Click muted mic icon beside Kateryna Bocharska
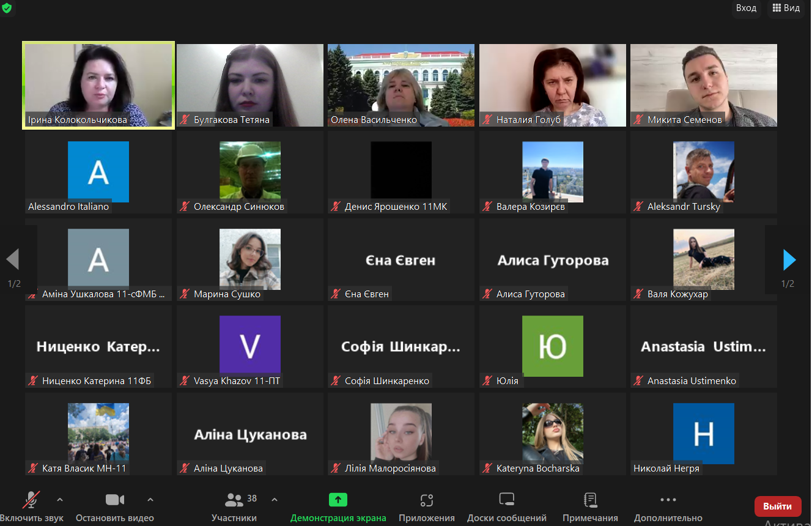Image resolution: width=812 pixels, height=526 pixels. point(487,469)
